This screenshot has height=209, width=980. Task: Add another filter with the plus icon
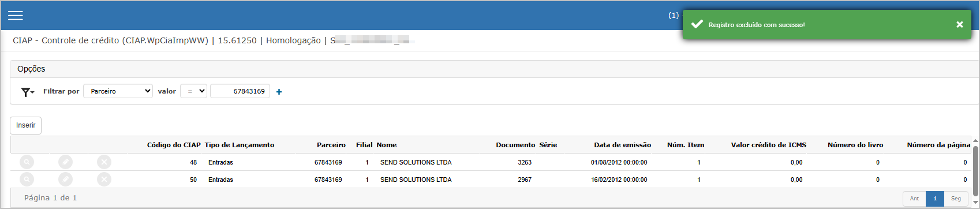[x=279, y=92]
